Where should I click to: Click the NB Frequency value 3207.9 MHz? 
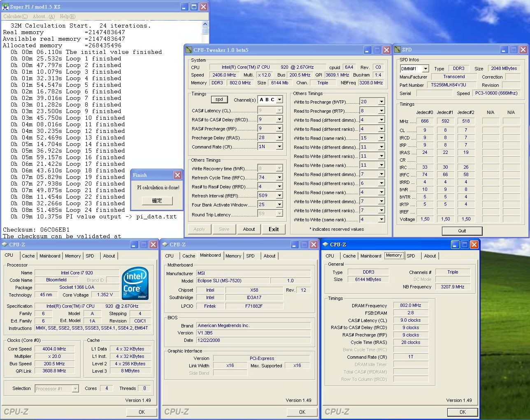coord(452,287)
